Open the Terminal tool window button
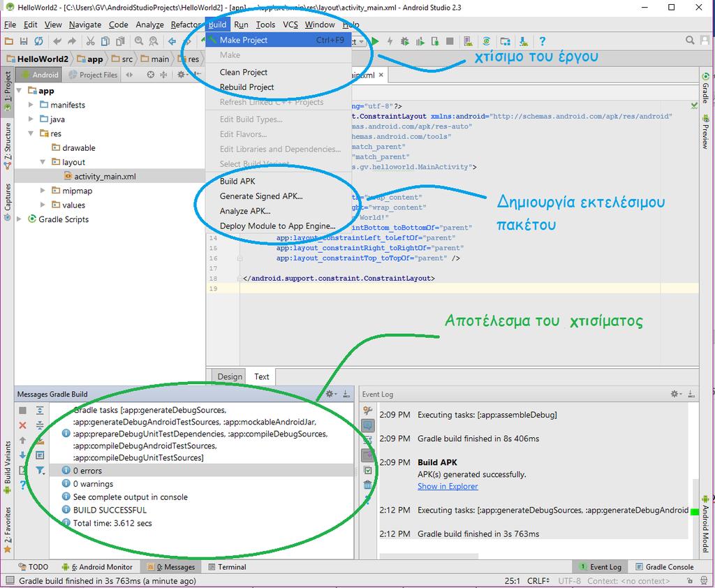Screen dimensions: 715x588 point(227,566)
